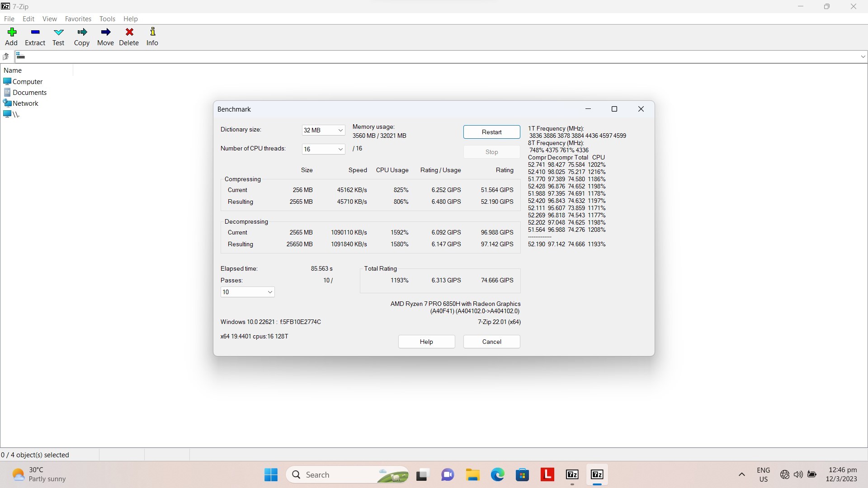The image size is (868, 488).
Task: Open the Dictionary size dropdown
Action: (x=323, y=130)
